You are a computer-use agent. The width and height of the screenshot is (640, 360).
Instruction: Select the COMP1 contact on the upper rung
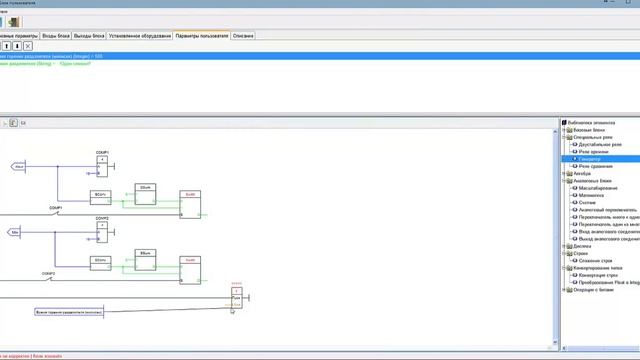(56, 212)
